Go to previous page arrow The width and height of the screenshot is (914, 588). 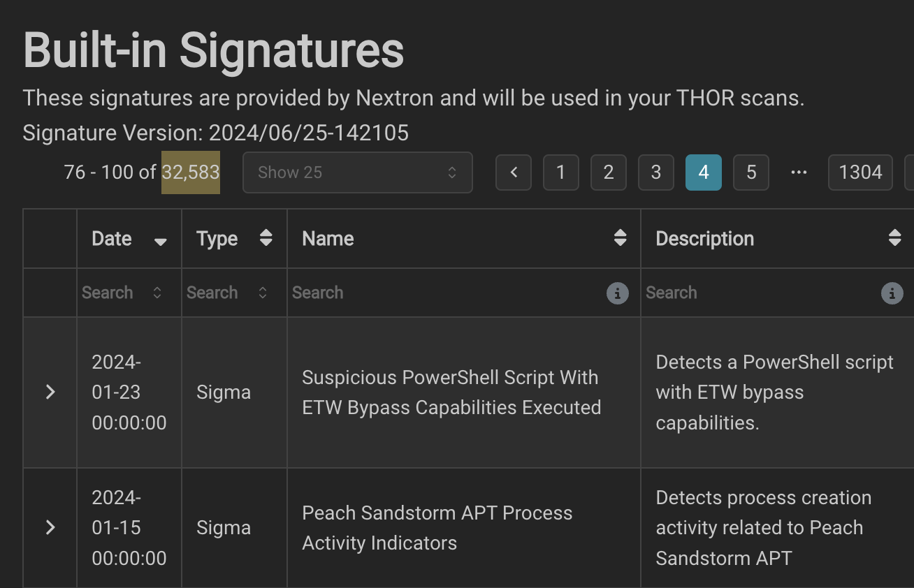(514, 172)
